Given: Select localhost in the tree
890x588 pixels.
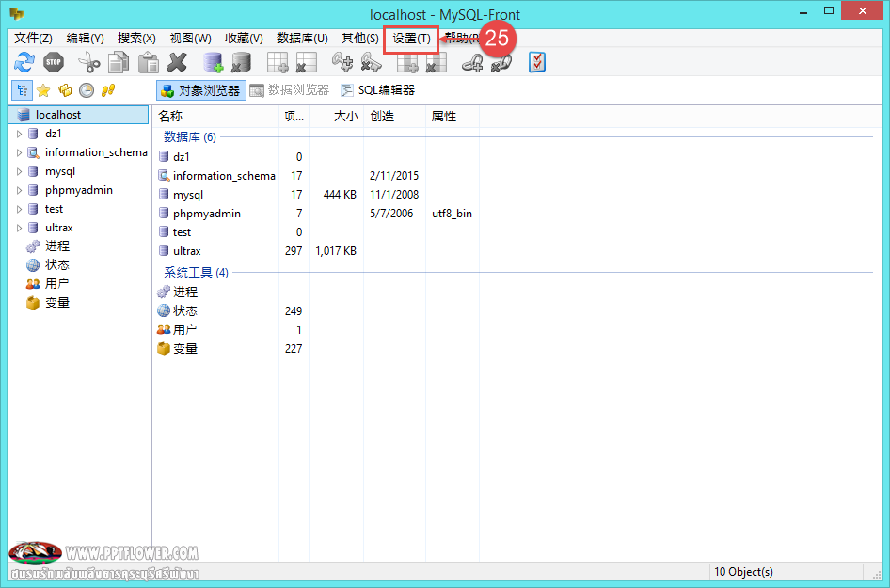Looking at the screenshot, I should coord(78,115).
